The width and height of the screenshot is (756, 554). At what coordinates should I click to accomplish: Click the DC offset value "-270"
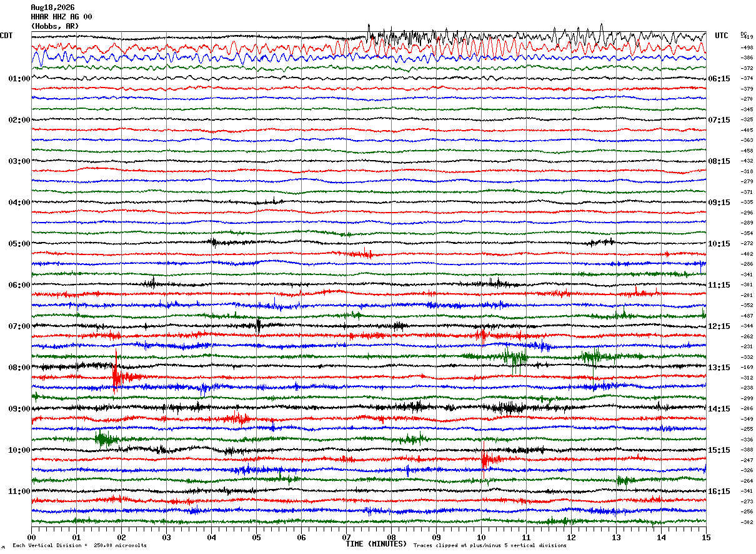[747, 99]
